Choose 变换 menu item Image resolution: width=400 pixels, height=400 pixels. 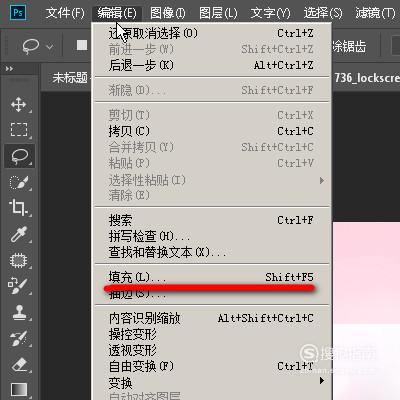point(211,383)
